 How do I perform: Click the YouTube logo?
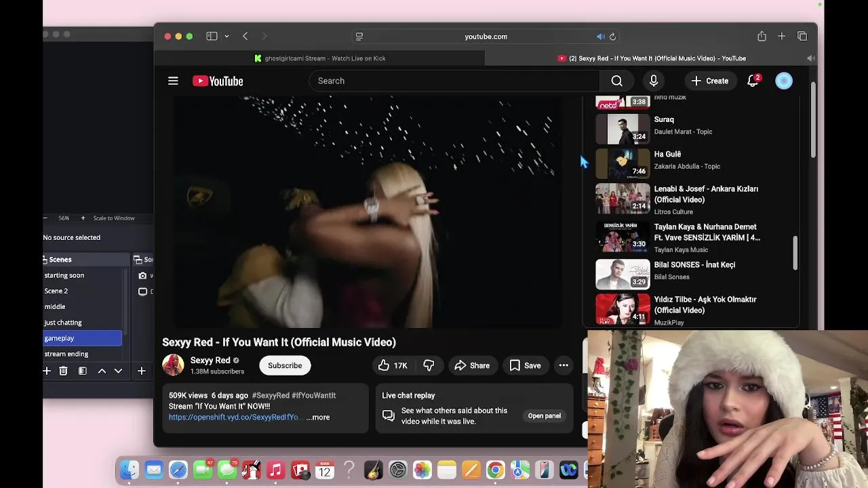[x=218, y=81]
